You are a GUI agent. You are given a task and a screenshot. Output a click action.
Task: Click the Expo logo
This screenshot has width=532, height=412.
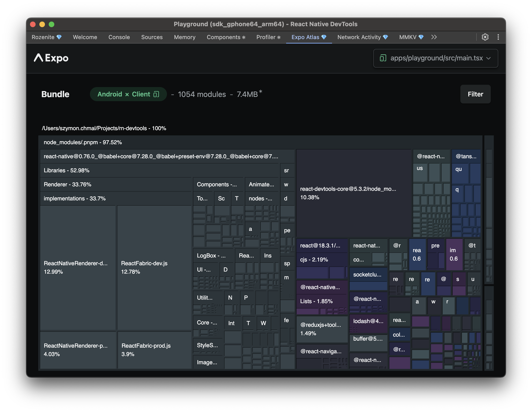pos(51,58)
